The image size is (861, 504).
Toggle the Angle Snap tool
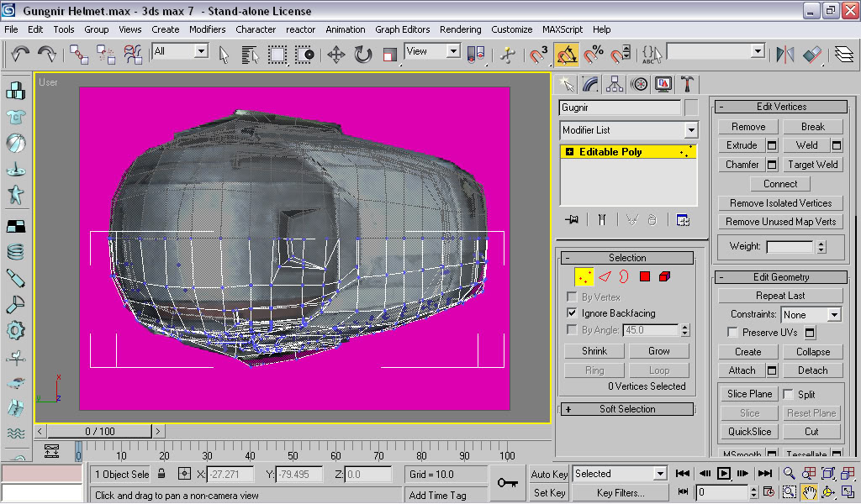(x=567, y=55)
